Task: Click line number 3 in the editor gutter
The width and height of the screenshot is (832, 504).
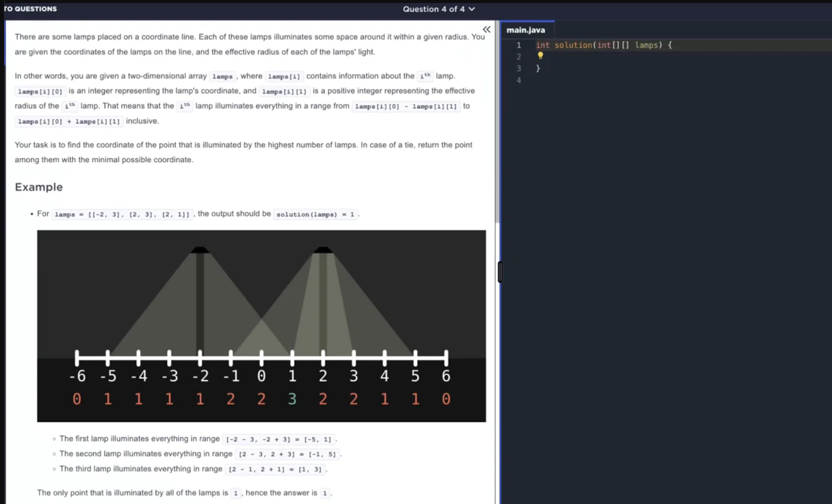Action: [519, 69]
